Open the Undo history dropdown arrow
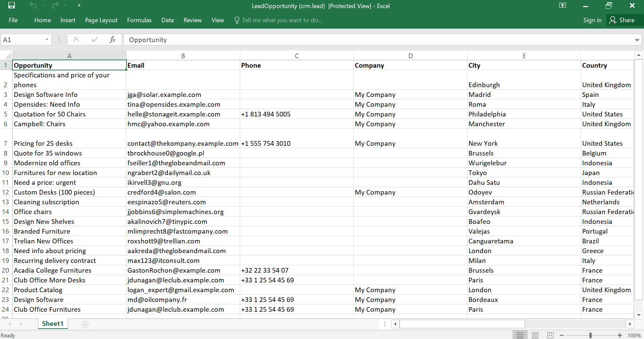This screenshot has height=339, width=644. tap(43, 5)
